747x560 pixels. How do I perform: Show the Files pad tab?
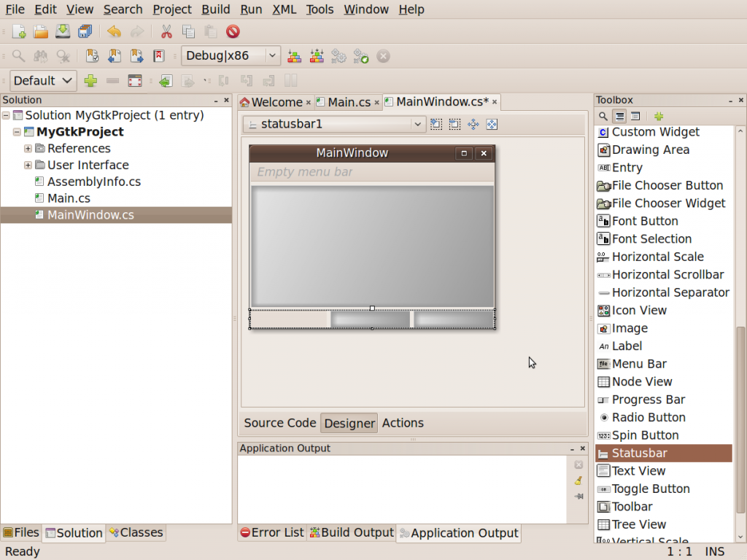coord(21,532)
